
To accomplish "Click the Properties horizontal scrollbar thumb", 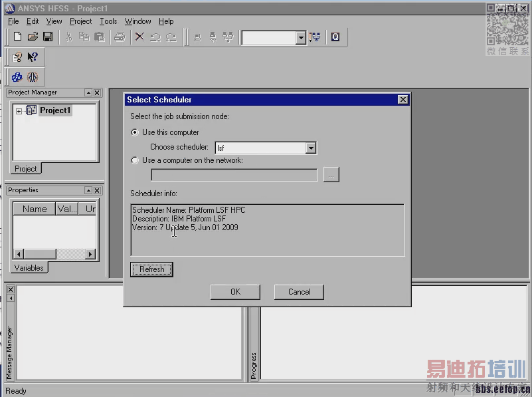I will [x=40, y=254].
